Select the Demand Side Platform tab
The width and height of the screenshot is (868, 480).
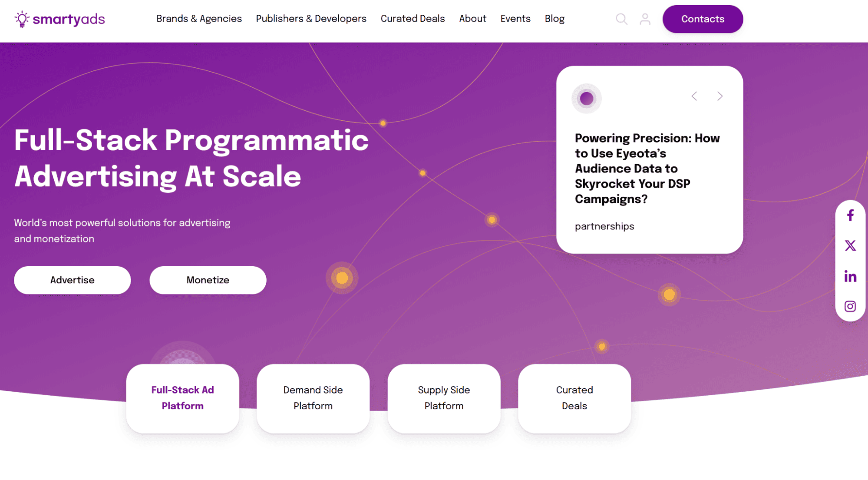coord(313,398)
